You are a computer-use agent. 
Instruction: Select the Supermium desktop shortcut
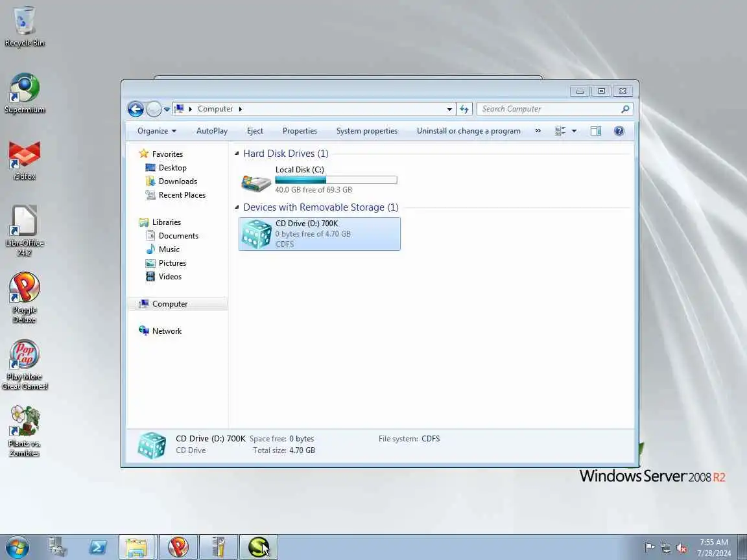point(24,93)
